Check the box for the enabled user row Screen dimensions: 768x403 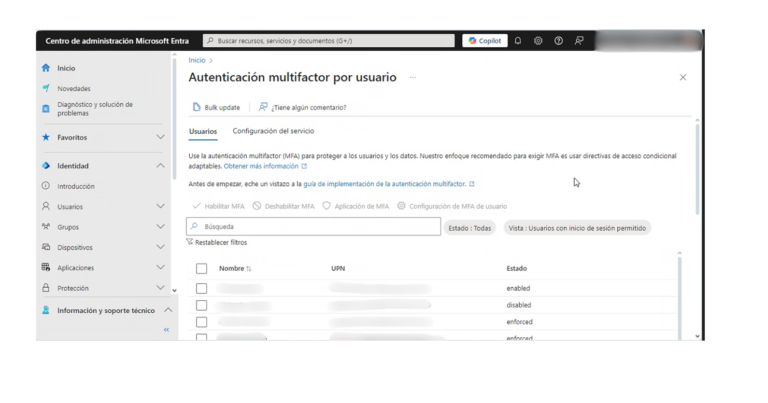[201, 289]
